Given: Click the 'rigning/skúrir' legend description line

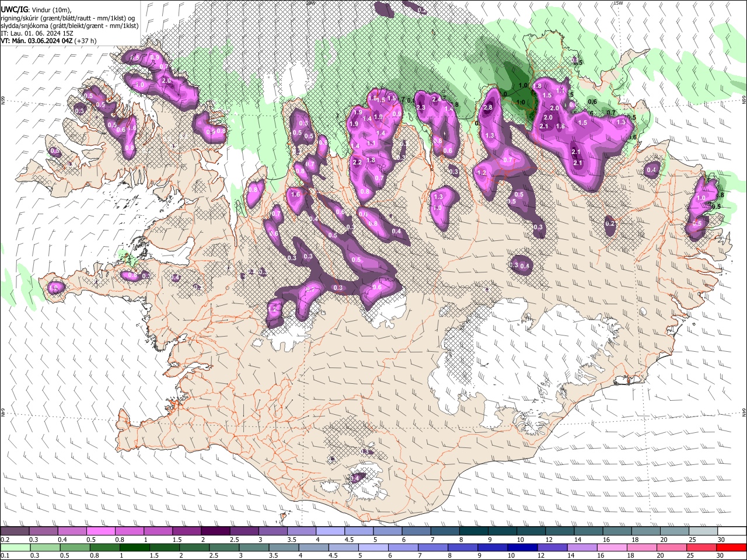Looking at the screenshot, I should click(x=68, y=17).
